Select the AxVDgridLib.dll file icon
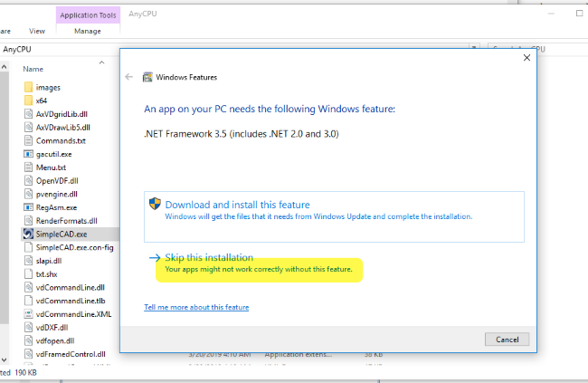Screen dimensions: 588x383 (28, 114)
